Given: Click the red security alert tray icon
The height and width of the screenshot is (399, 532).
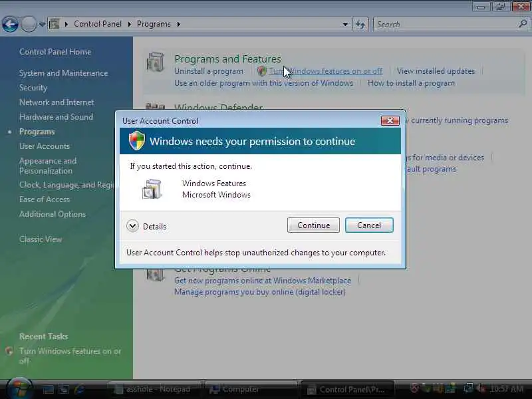Looking at the screenshot, I should (414, 388).
